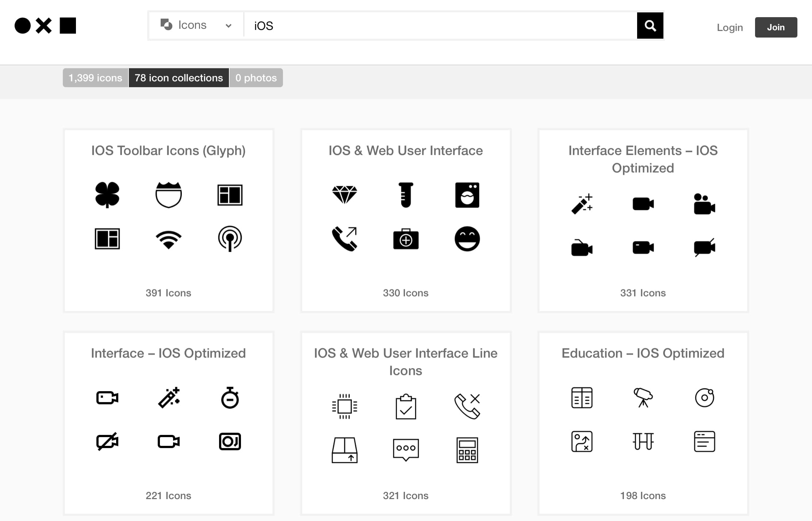Image resolution: width=812 pixels, height=521 pixels.
Task: Open Education – IOS Optimized collection title
Action: point(643,353)
